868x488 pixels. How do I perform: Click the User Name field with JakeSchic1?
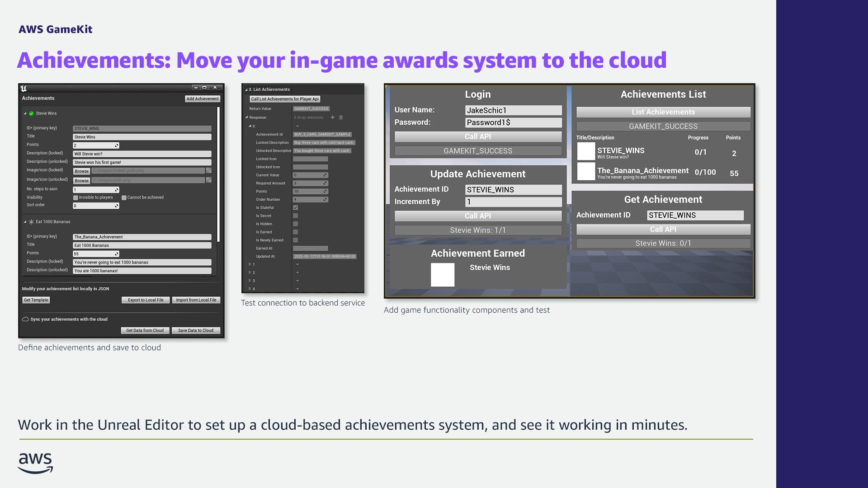tap(514, 110)
